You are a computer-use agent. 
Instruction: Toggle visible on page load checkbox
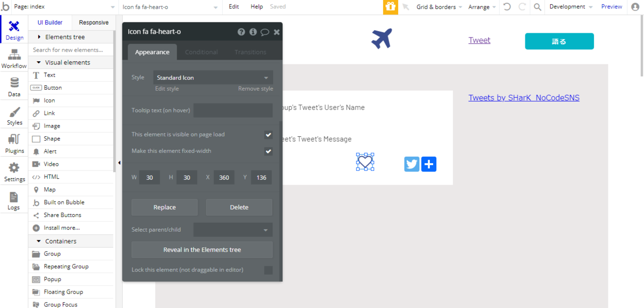268,135
